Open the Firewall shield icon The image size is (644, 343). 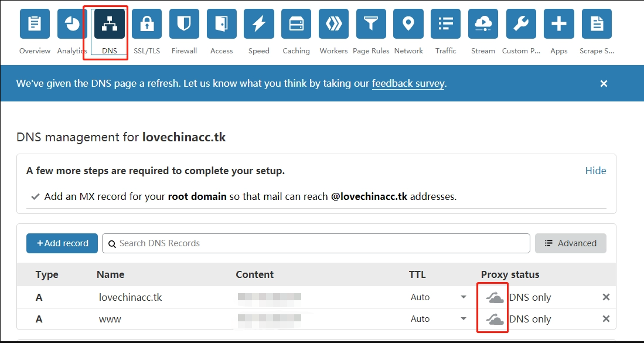[185, 24]
